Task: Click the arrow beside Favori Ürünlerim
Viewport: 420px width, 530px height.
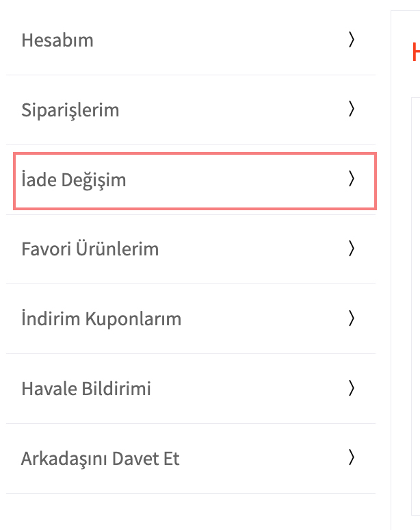Action: pos(352,249)
